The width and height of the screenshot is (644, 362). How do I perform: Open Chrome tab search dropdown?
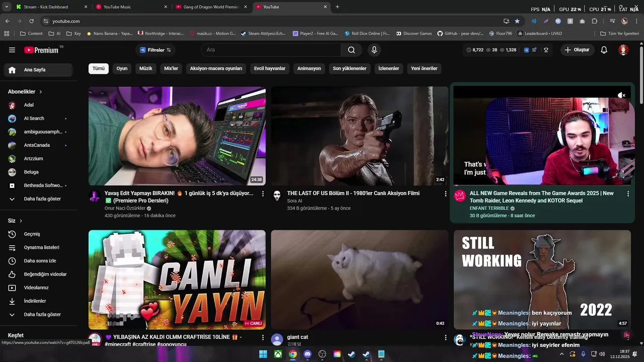point(7,7)
